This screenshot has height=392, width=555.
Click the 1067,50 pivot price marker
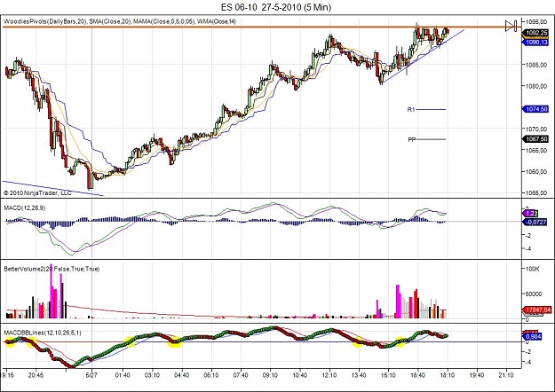coord(536,139)
